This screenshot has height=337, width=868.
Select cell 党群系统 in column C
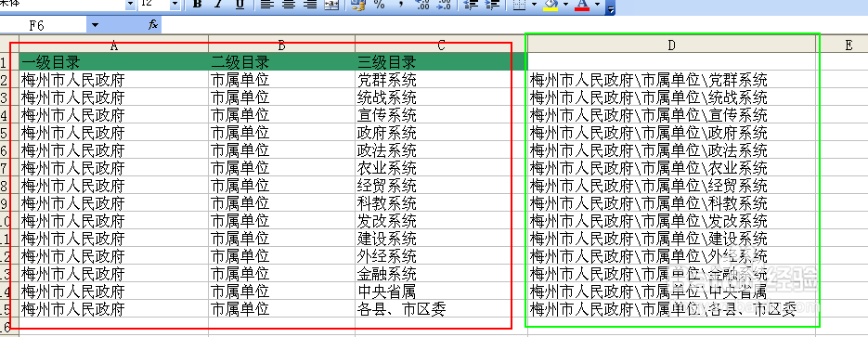441,80
